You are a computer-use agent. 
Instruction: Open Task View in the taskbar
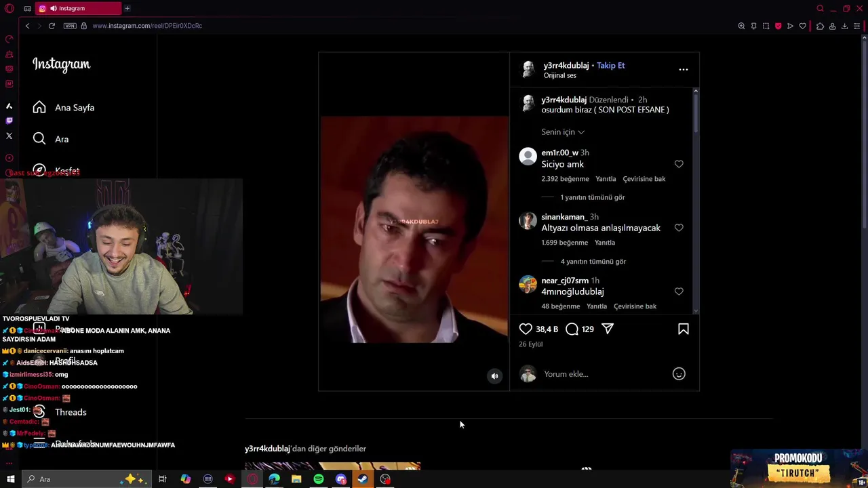(x=163, y=479)
